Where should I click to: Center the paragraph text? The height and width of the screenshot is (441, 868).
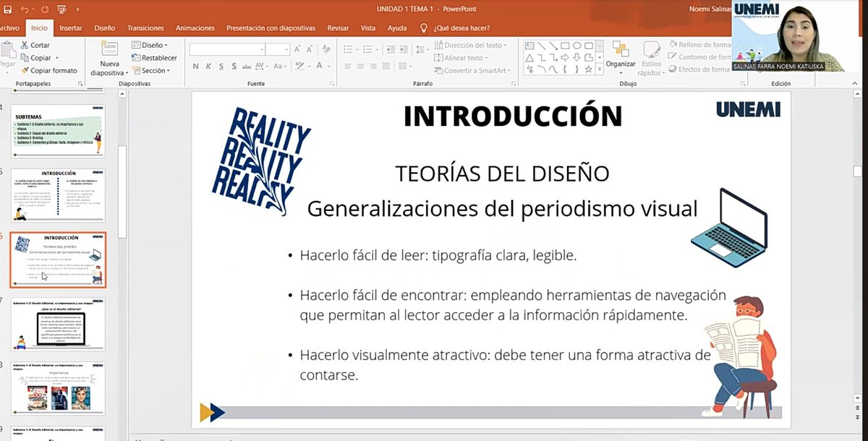click(361, 67)
